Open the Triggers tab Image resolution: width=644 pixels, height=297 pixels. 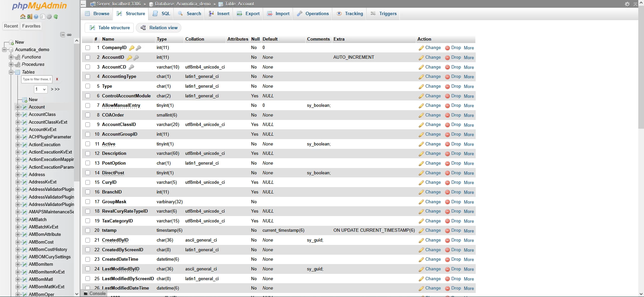click(384, 14)
